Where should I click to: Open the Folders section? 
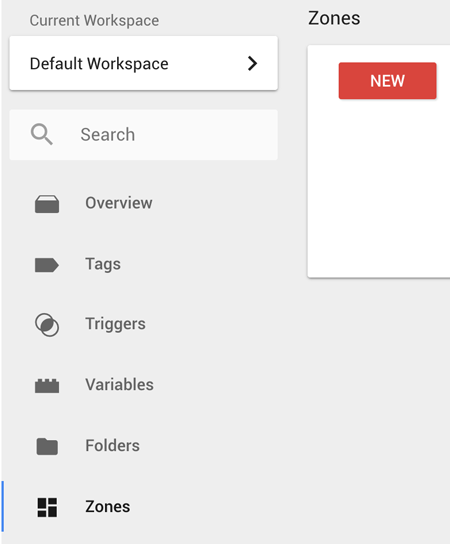click(x=112, y=446)
